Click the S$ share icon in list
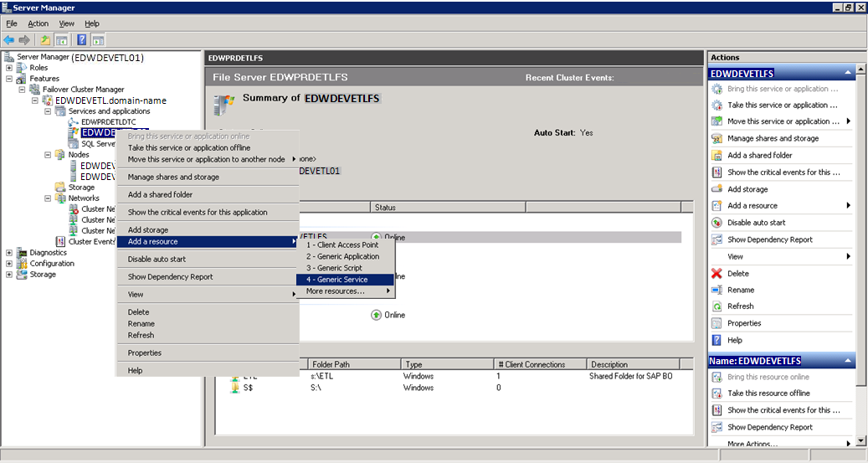Viewport: 868px width, 463px height. [234, 388]
